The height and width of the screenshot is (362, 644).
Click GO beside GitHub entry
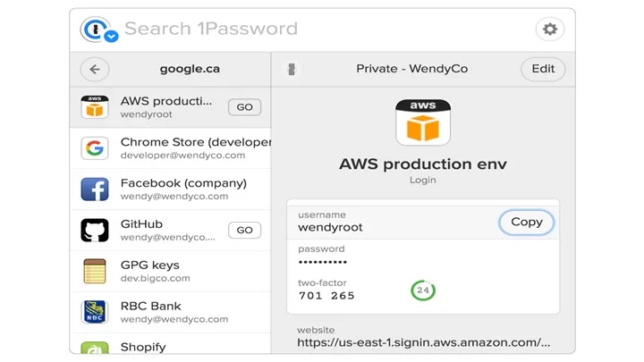[244, 231]
